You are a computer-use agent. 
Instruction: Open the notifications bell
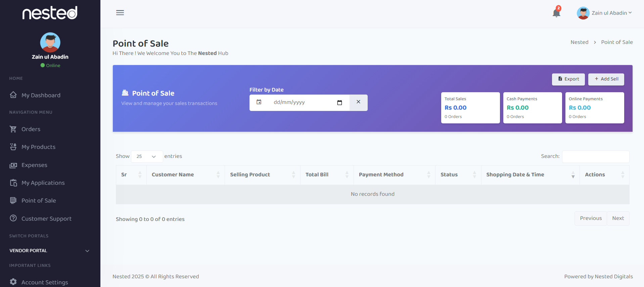click(556, 13)
